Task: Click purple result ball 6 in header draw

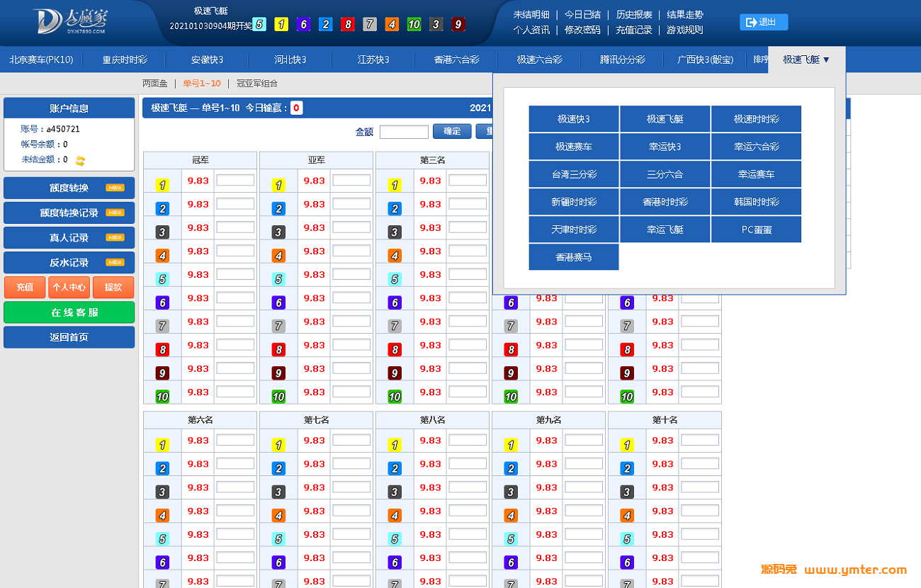Action: [303, 24]
